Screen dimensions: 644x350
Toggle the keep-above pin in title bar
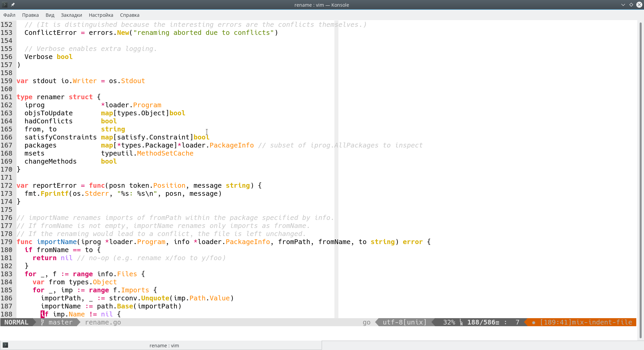13,5
